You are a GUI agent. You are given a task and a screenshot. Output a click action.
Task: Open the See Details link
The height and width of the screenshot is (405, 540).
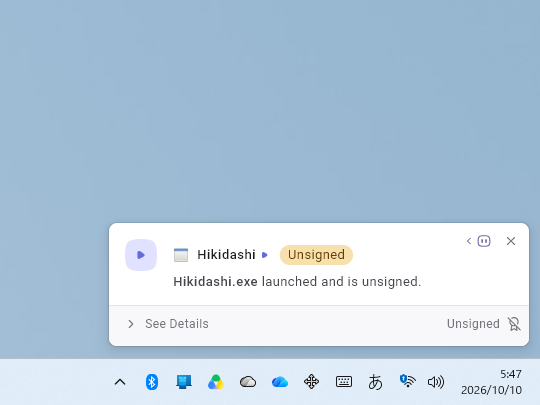coord(177,324)
